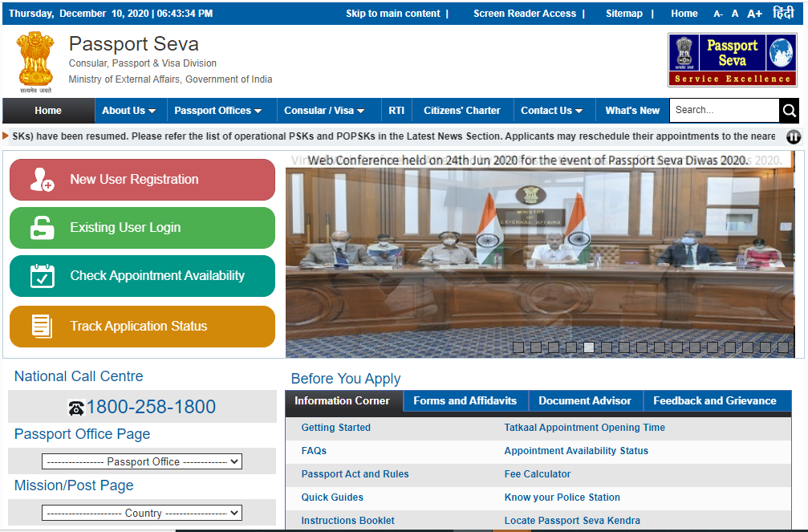
Task: Switch site language to Hindi
Action: 783,12
